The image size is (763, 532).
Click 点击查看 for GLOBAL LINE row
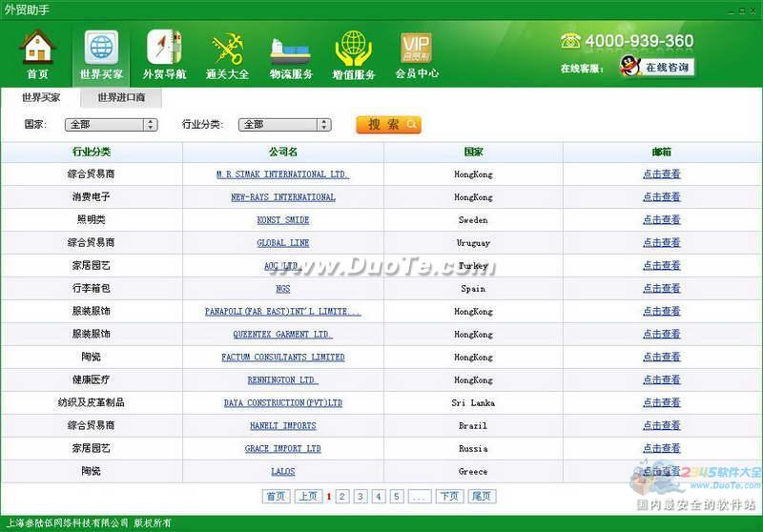pyautogui.click(x=662, y=243)
